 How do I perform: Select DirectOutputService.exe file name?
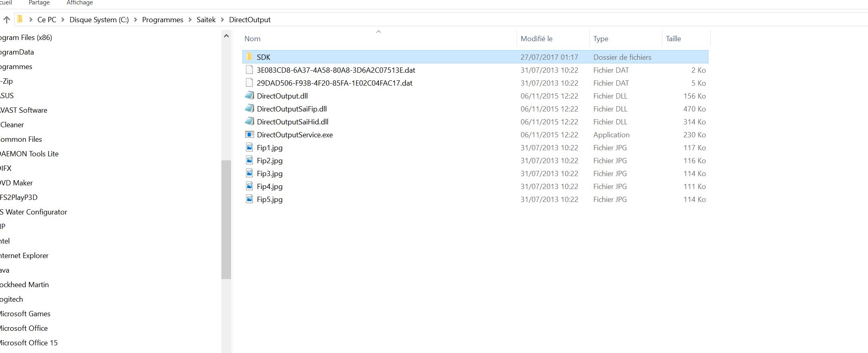(295, 134)
